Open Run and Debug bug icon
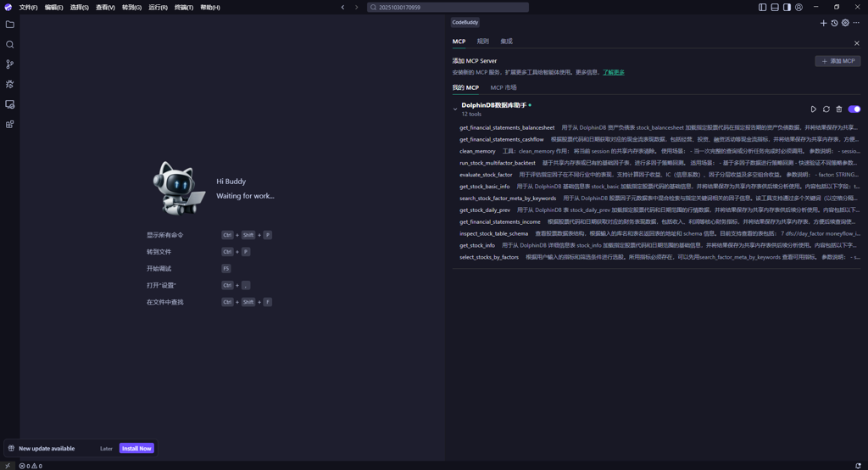Image resolution: width=868 pixels, height=470 pixels. (10, 84)
